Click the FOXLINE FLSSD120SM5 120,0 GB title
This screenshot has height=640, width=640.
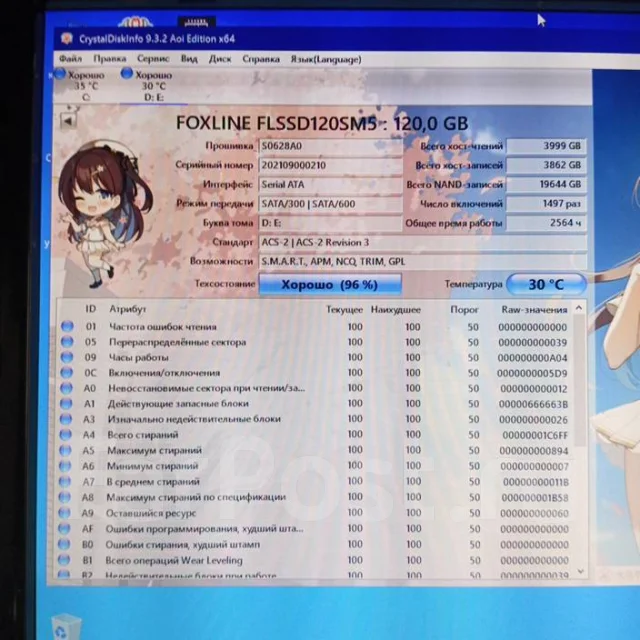click(322, 123)
